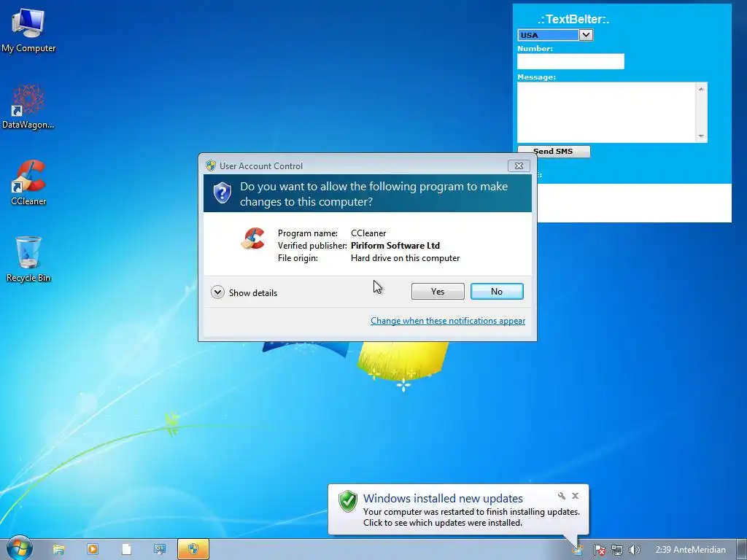The width and height of the screenshot is (747, 560).
Task: Open the media player taskbar icon
Action: click(93, 549)
